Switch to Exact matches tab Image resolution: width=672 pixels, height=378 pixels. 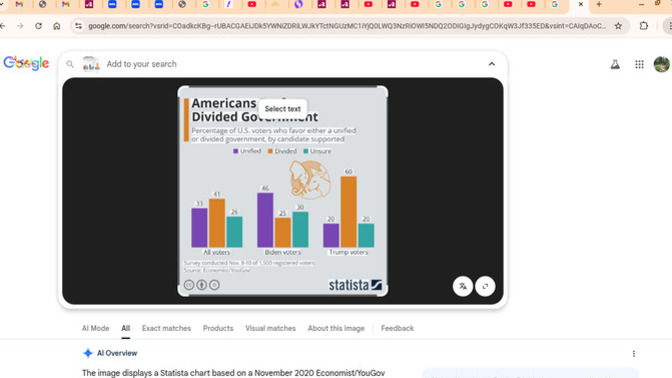pos(166,328)
